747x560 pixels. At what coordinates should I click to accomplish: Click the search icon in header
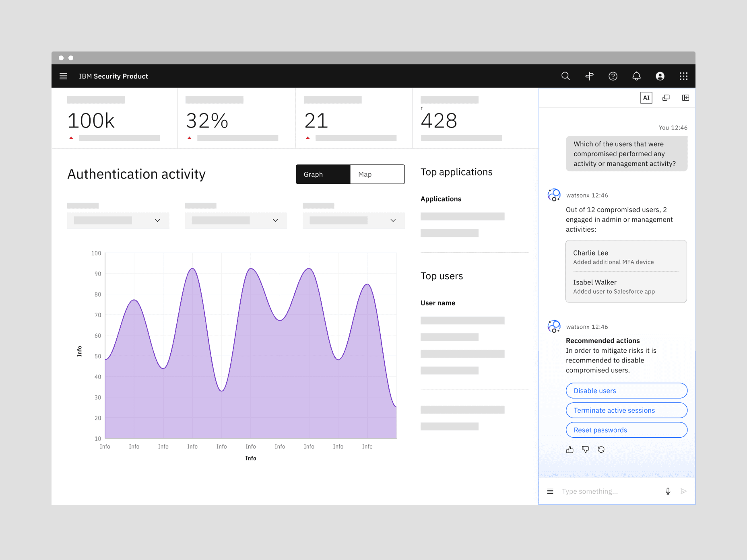tap(565, 76)
